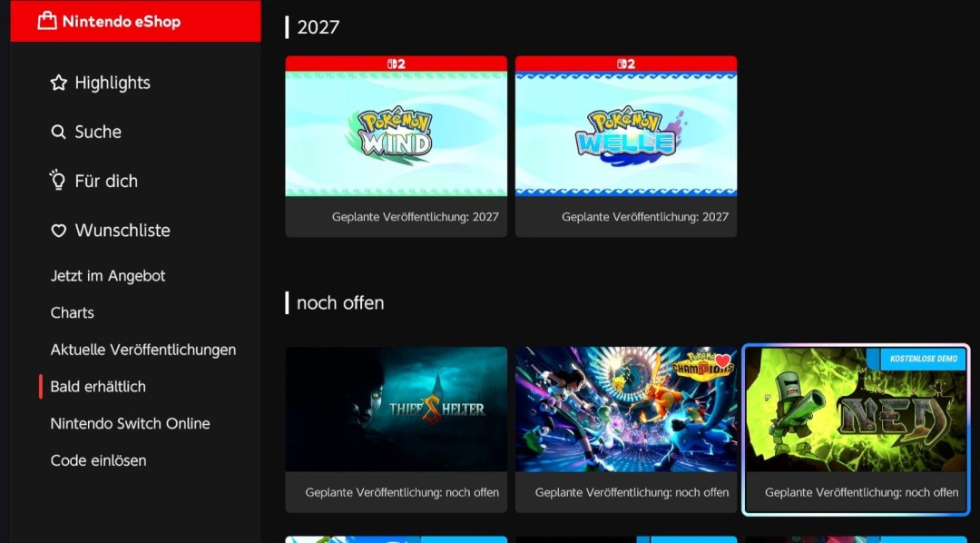The image size is (980, 543).
Task: Open search using the Suche magnifier icon
Action: point(56,132)
